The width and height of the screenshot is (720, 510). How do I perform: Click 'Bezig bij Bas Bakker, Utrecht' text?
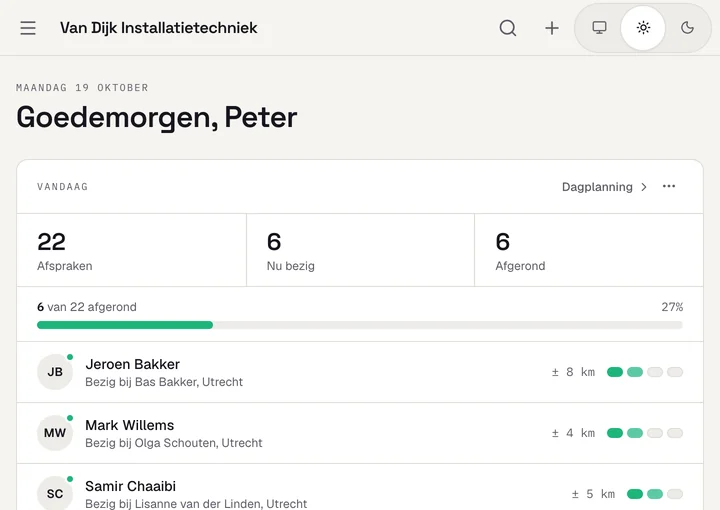tap(164, 382)
